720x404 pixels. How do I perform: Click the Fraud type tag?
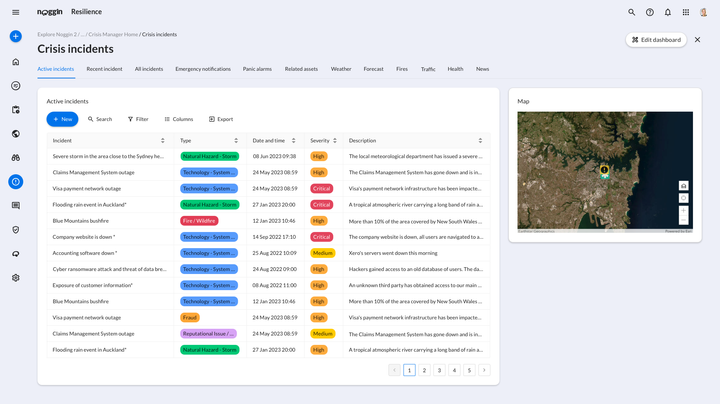pos(190,317)
